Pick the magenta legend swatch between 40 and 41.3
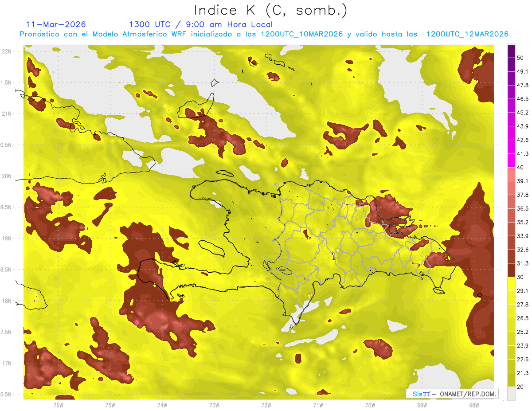The image size is (532, 411). tap(511, 160)
